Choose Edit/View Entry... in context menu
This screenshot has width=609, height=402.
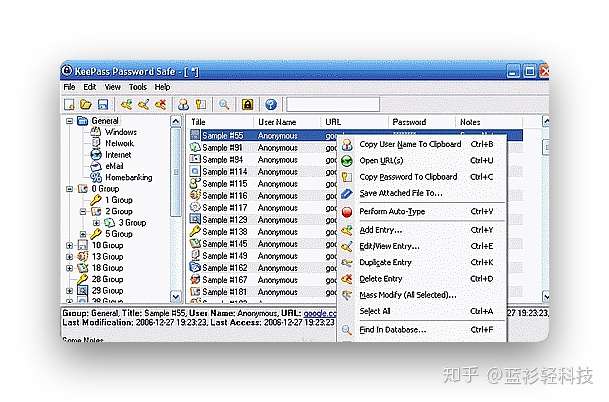(422, 246)
